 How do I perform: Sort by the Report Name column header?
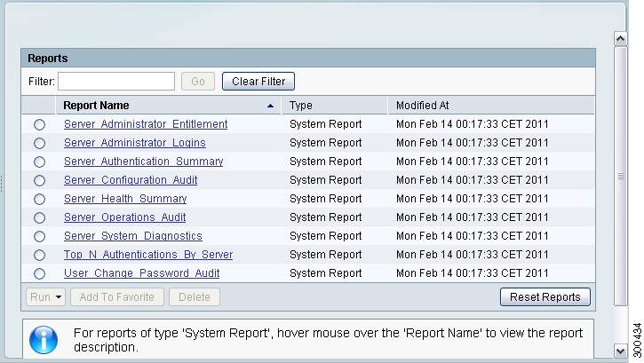(168, 106)
